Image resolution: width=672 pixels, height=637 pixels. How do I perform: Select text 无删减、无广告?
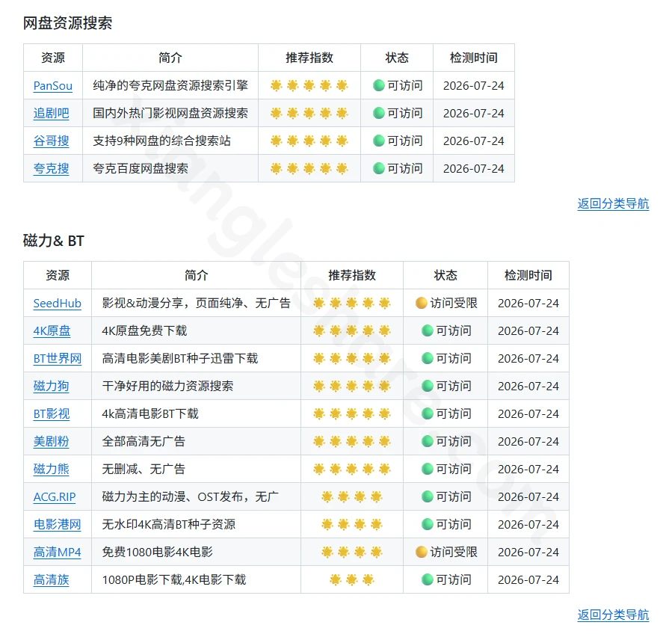click(144, 469)
